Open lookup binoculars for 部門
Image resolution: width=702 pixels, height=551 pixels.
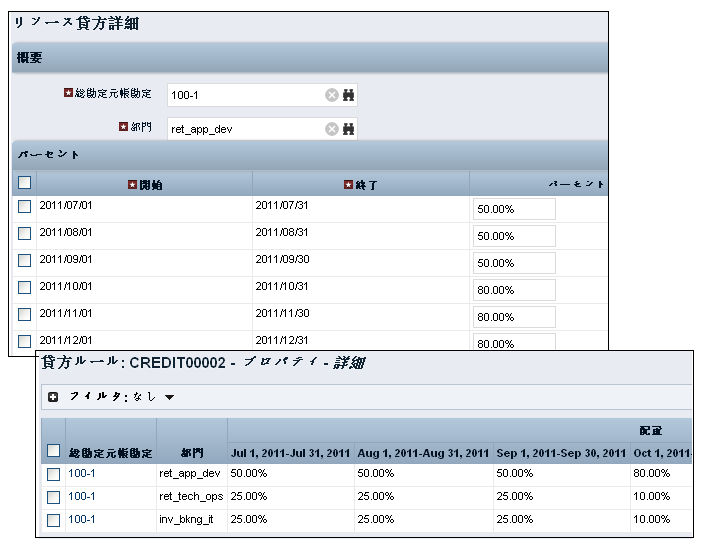point(348,129)
